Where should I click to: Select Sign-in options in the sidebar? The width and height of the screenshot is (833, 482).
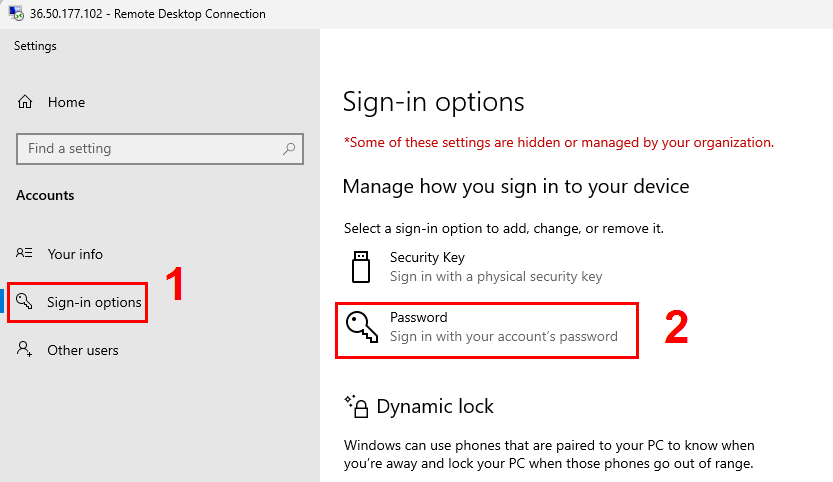[78, 302]
